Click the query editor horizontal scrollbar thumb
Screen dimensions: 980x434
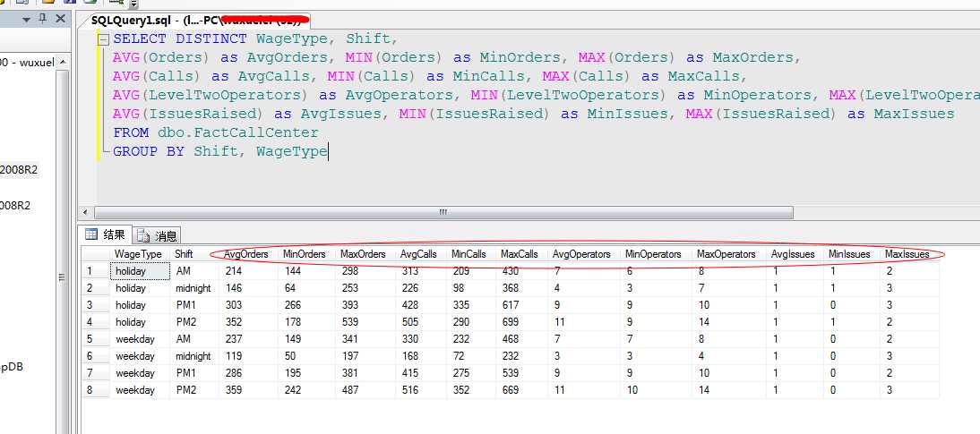443,212
